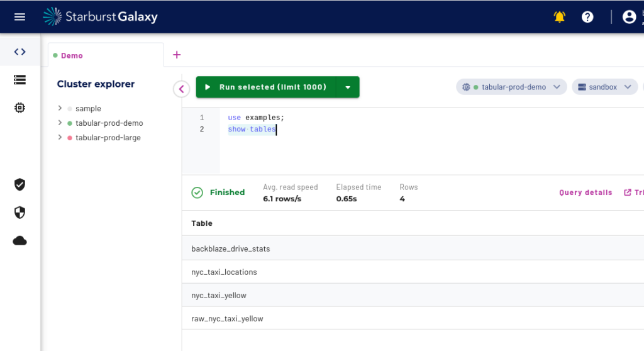The width and height of the screenshot is (644, 351).
Task: Open the half-shaded shield security icon
Action: coord(19,213)
